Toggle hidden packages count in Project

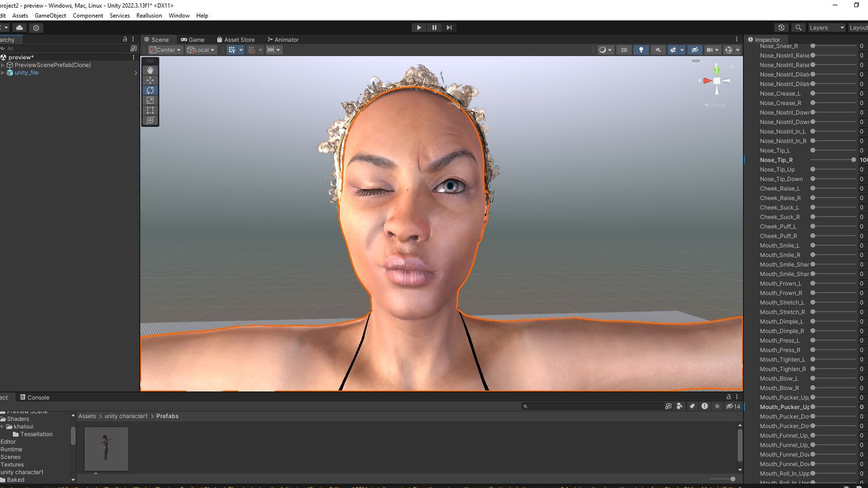click(x=733, y=406)
